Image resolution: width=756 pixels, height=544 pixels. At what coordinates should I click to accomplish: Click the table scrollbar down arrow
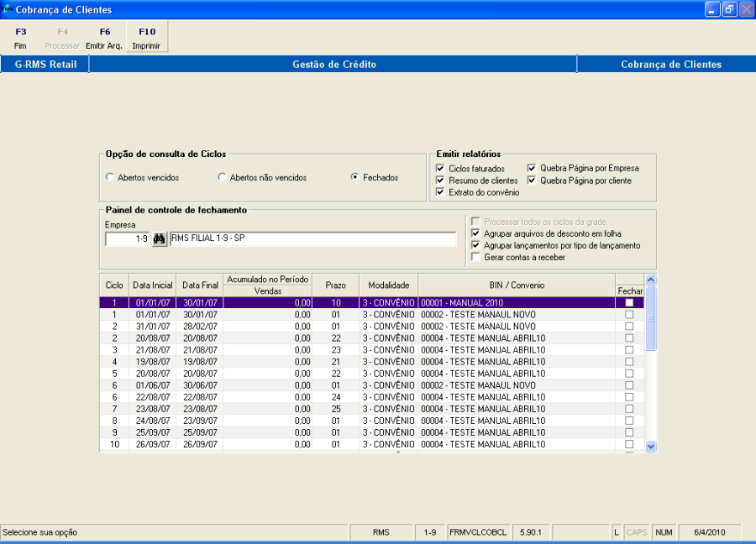click(650, 446)
